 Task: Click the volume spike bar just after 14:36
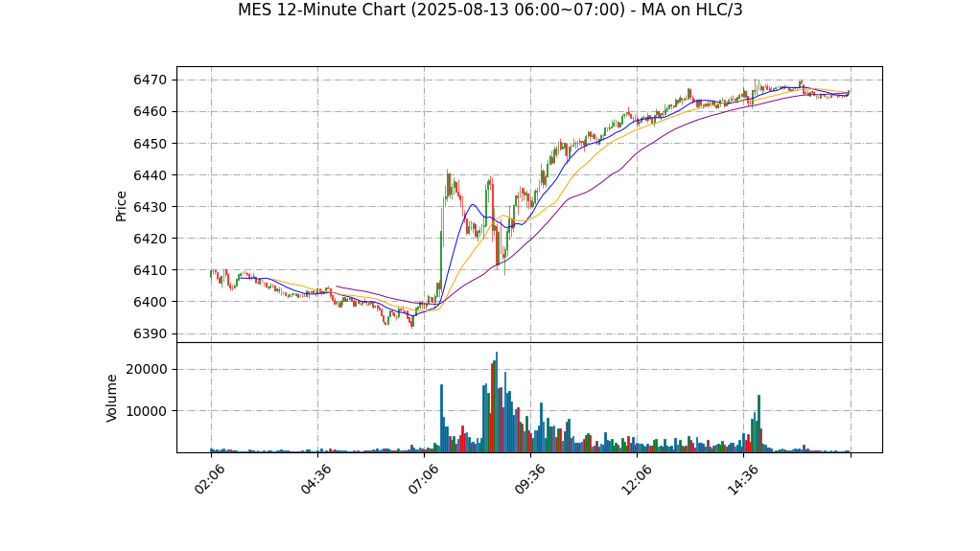click(x=758, y=424)
